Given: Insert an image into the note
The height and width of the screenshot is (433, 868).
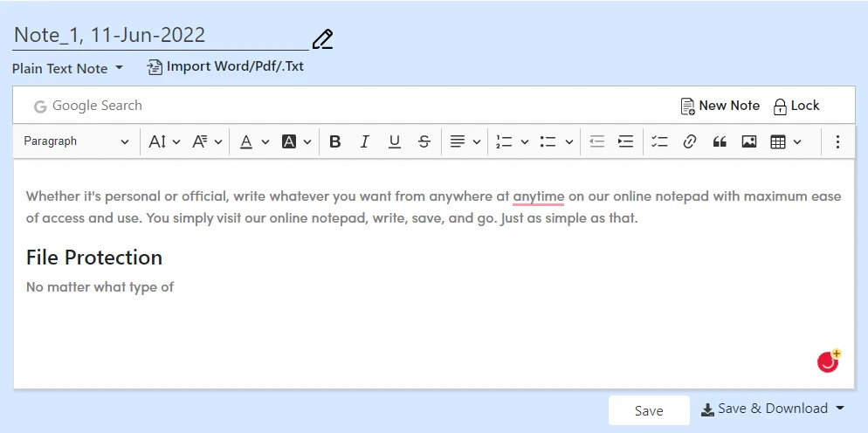Looking at the screenshot, I should (748, 141).
